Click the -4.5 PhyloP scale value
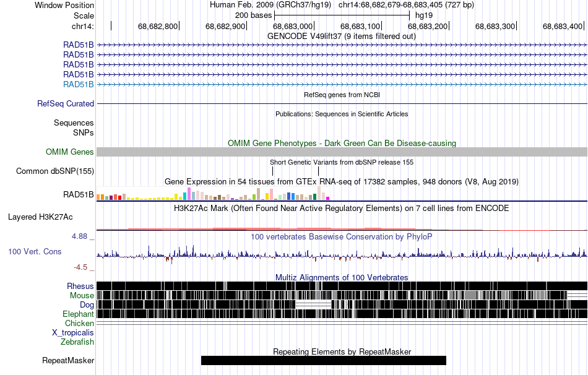Screen dimensions: 588x375 (80, 267)
